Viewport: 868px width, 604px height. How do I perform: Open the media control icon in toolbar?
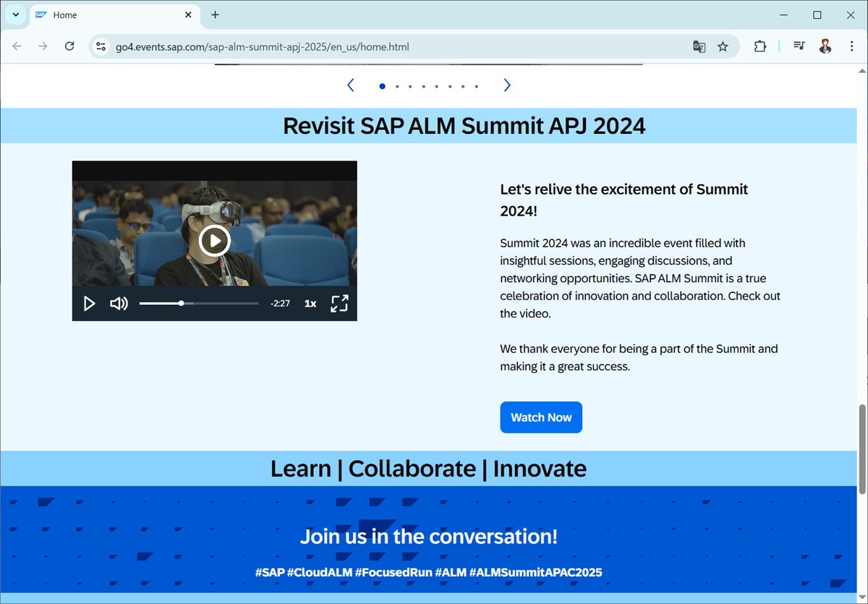coord(799,46)
